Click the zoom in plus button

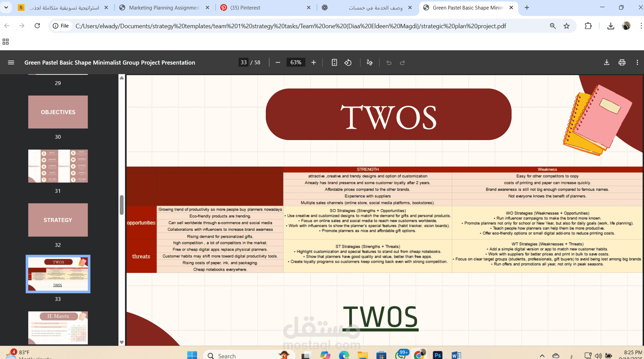click(x=313, y=63)
